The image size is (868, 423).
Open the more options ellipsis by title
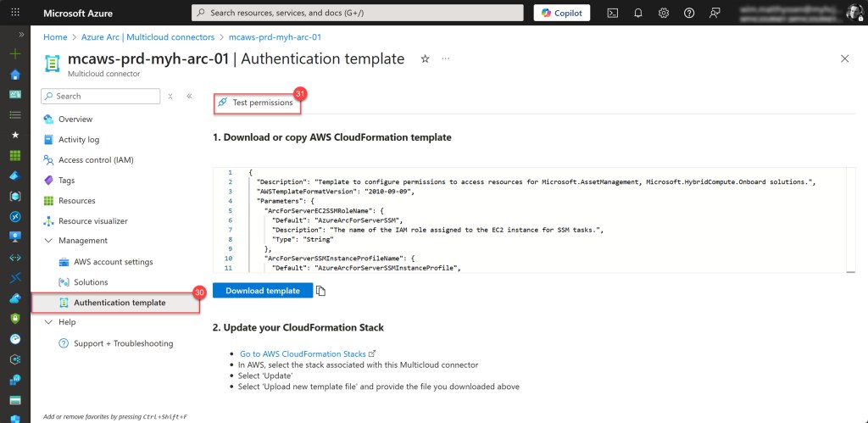(x=446, y=58)
